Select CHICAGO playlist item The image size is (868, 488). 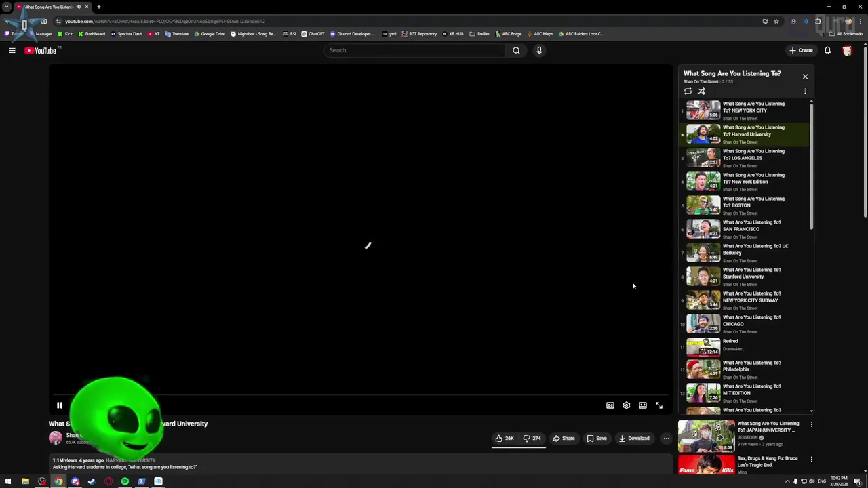(x=745, y=324)
